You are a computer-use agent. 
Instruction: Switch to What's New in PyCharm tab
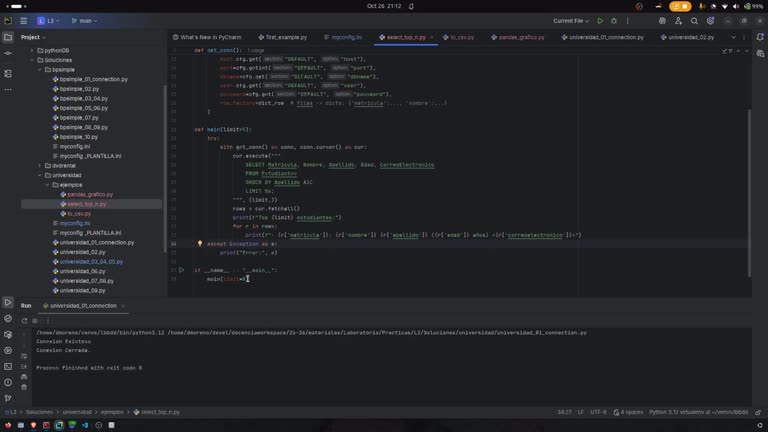point(207,37)
